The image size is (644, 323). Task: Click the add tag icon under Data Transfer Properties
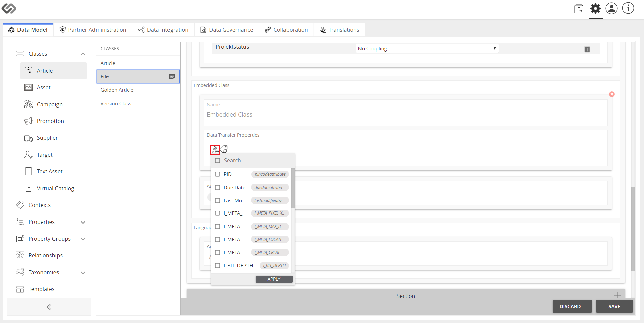click(x=224, y=149)
